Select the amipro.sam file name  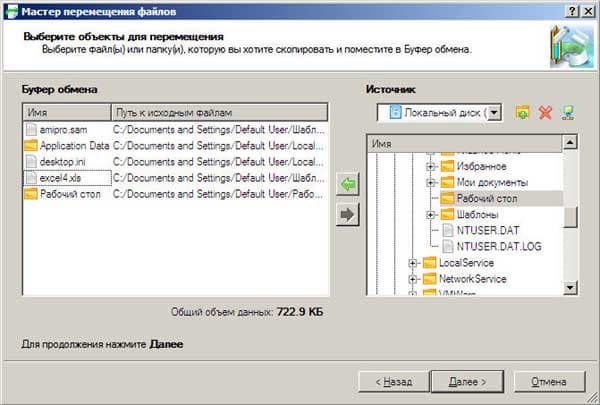64,130
